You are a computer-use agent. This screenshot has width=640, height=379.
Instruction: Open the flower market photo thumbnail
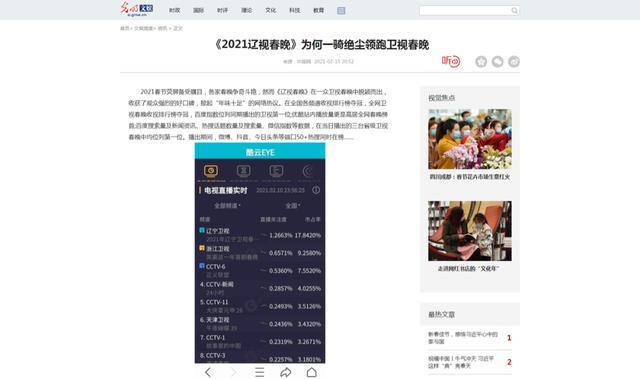[470, 139]
